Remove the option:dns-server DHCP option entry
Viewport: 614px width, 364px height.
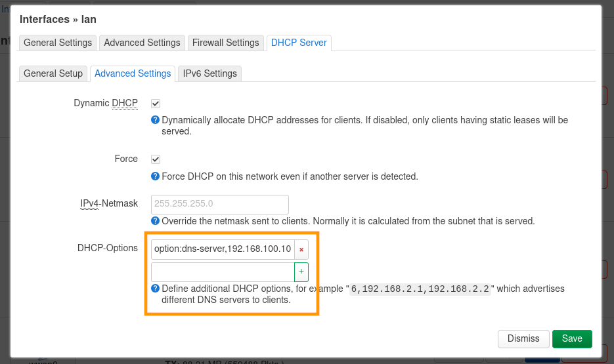coord(301,249)
